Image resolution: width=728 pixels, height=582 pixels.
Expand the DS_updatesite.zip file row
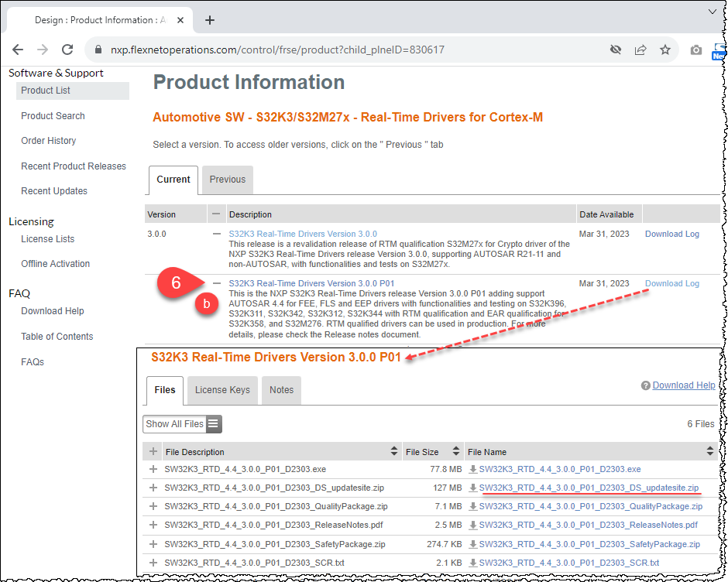tap(153, 488)
